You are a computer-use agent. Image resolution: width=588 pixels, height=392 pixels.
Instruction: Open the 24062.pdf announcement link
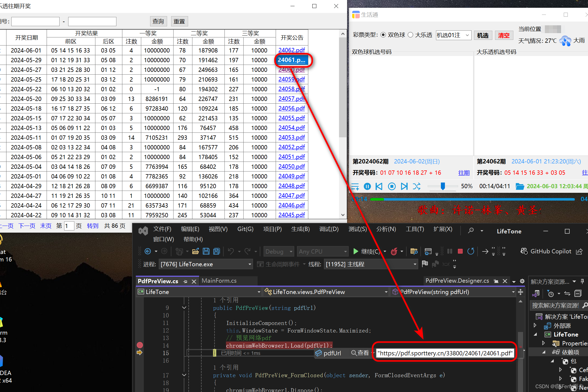tap(292, 50)
